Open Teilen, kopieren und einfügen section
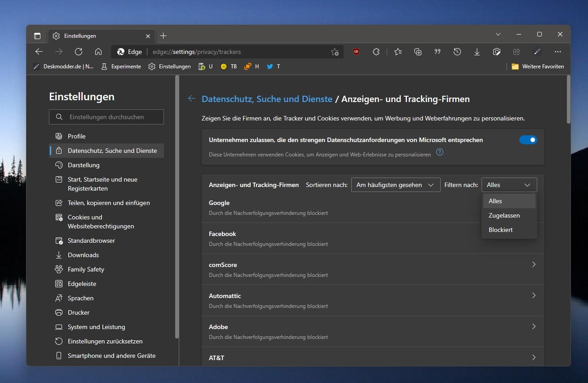This screenshot has width=588, height=383. click(x=106, y=203)
